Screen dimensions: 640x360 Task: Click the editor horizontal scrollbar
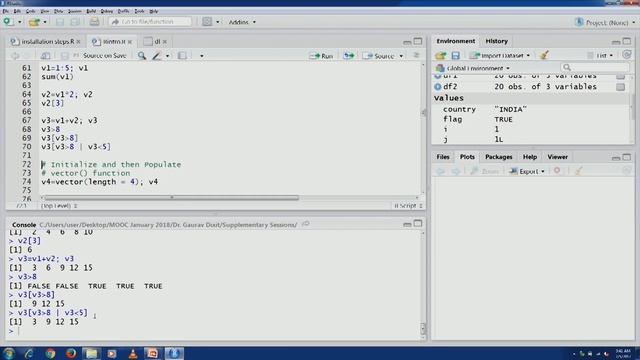click(171, 198)
